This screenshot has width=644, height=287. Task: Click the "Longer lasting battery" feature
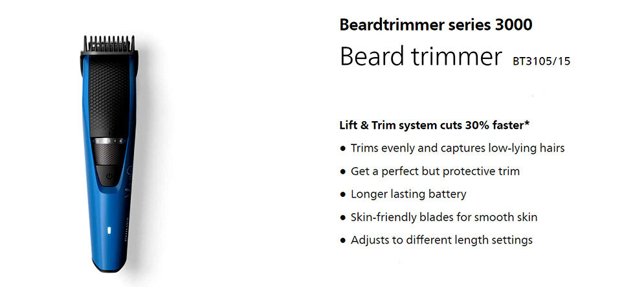[x=408, y=194]
